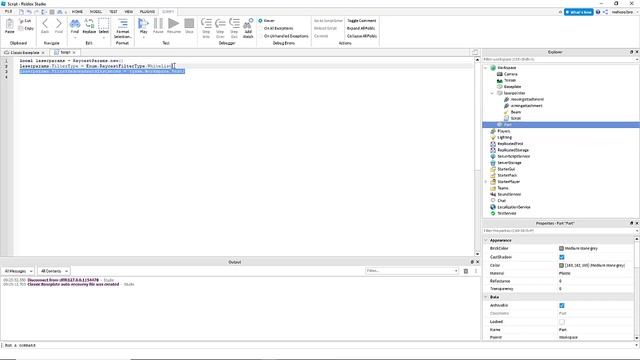This screenshot has height=360, width=640.
Task: Navigate Back with the left arrow icon
Action: click(45, 24)
